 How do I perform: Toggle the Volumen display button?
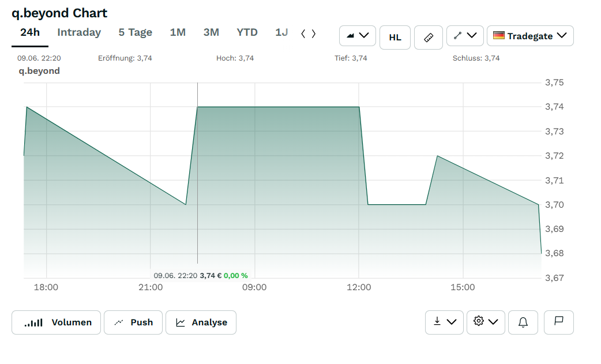(57, 322)
